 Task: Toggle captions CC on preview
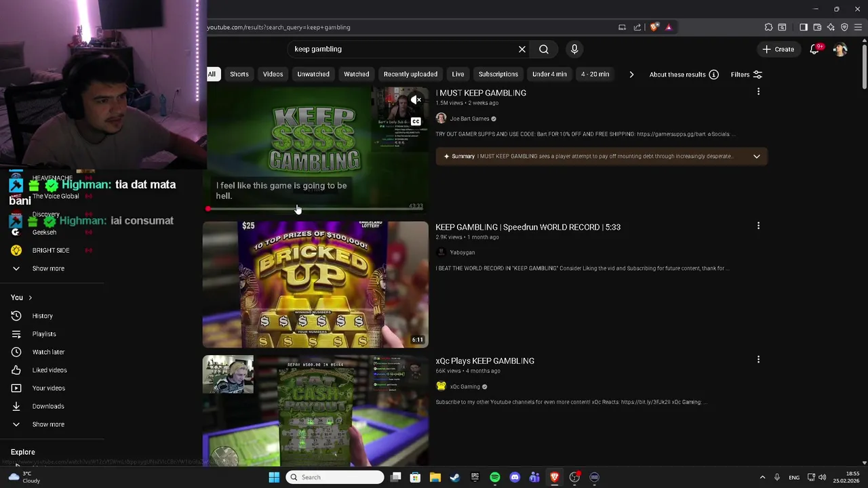tap(416, 122)
